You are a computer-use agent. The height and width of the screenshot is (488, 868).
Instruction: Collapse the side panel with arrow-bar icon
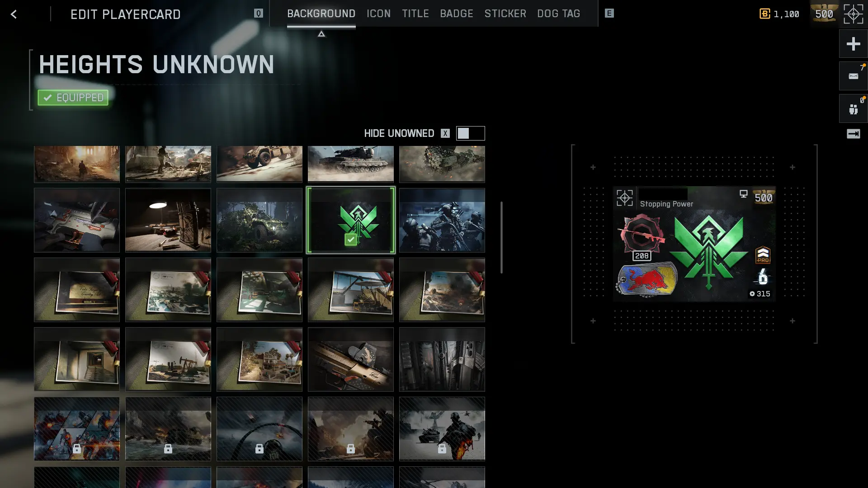853,134
